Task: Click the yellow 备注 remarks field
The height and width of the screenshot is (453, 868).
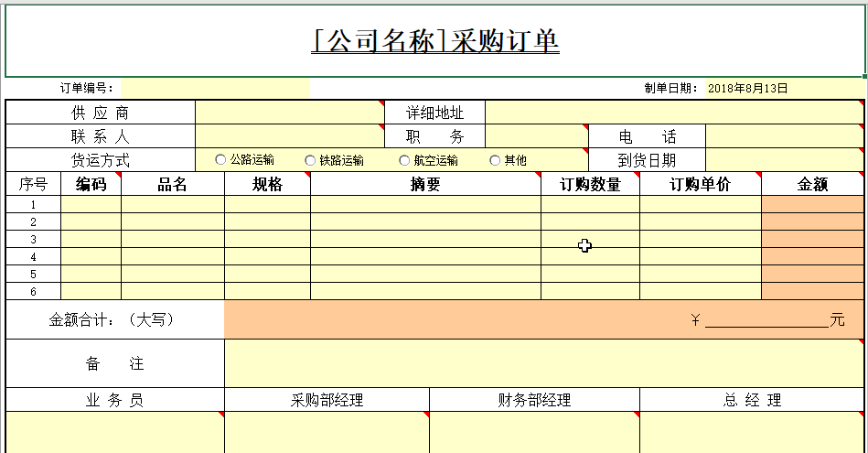Action: (543, 363)
